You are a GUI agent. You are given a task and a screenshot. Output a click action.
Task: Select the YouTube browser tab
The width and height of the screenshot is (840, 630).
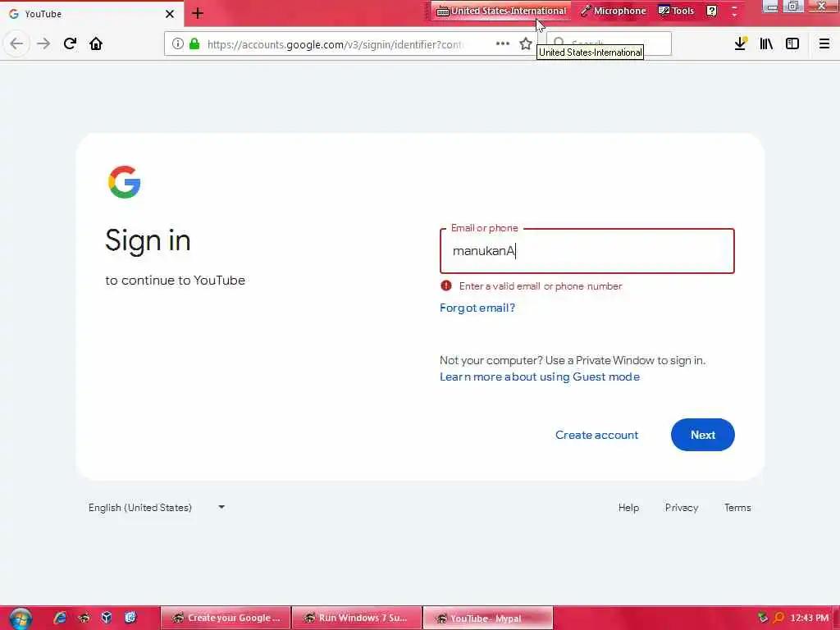(92, 14)
